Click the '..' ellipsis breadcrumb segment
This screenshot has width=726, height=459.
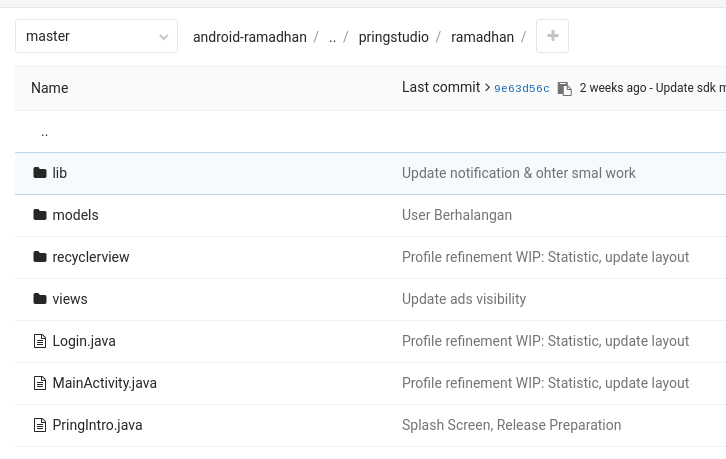(x=332, y=37)
